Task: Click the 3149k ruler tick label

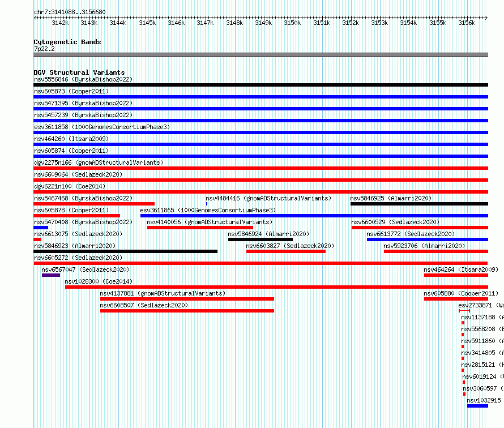Action: tap(263, 23)
